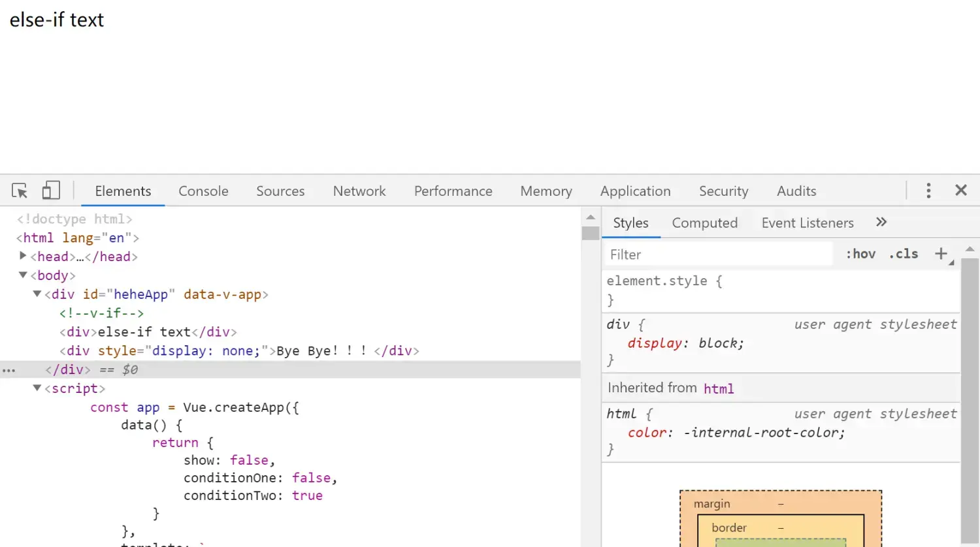The image size is (980, 547).
Task: Open the Audits tab
Action: [796, 191]
